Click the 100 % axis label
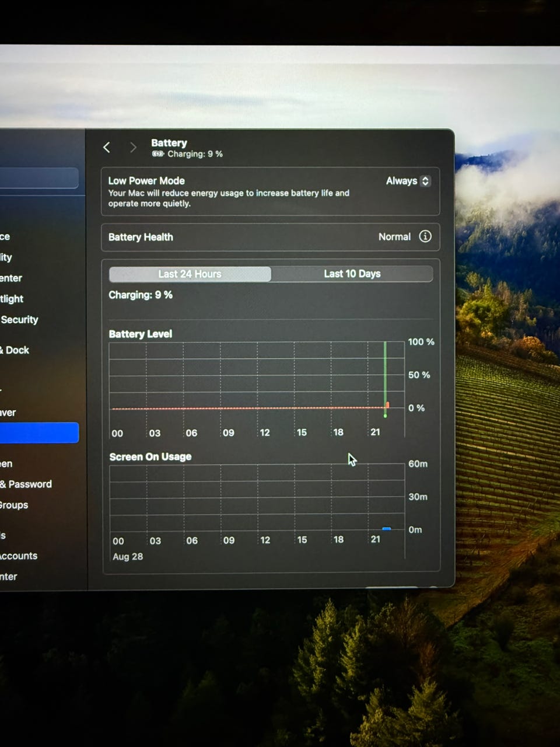Image resolution: width=560 pixels, height=747 pixels. click(421, 342)
